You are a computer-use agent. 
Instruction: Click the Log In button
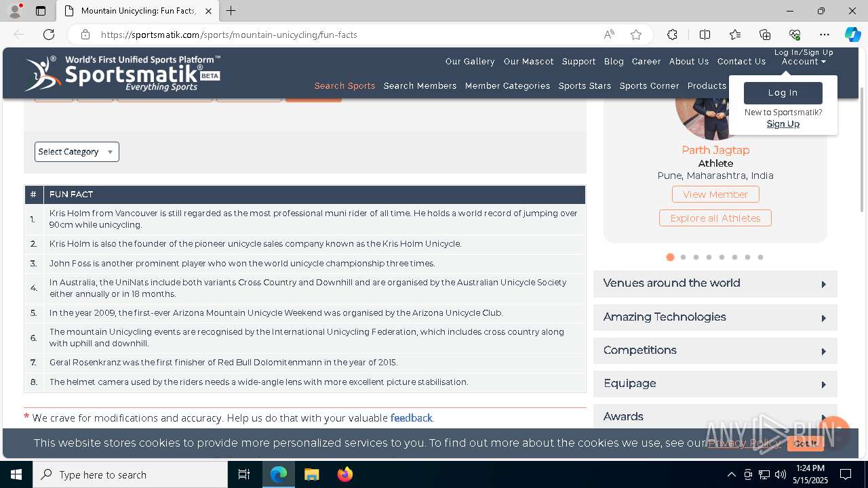coord(783,93)
